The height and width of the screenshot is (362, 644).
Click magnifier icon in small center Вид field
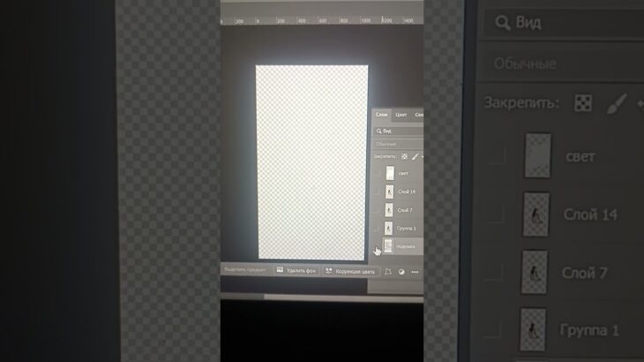pyautogui.click(x=378, y=131)
